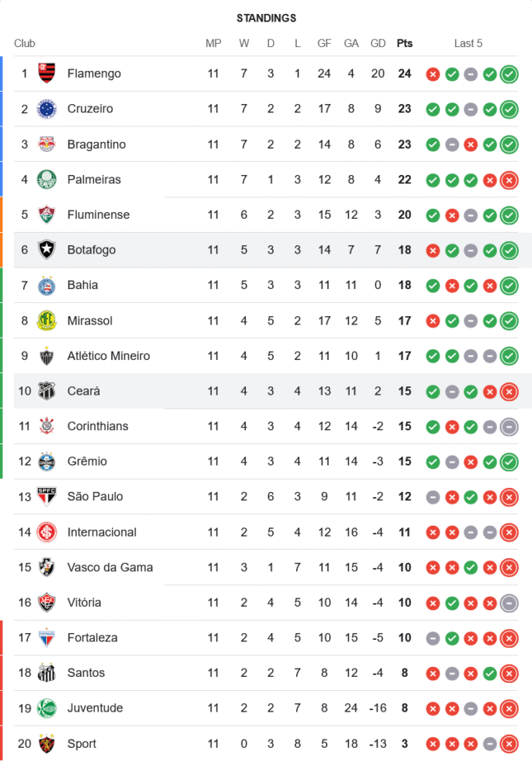The height and width of the screenshot is (771, 532).
Task: Open the Atlético Mineiro team link
Action: (x=109, y=355)
